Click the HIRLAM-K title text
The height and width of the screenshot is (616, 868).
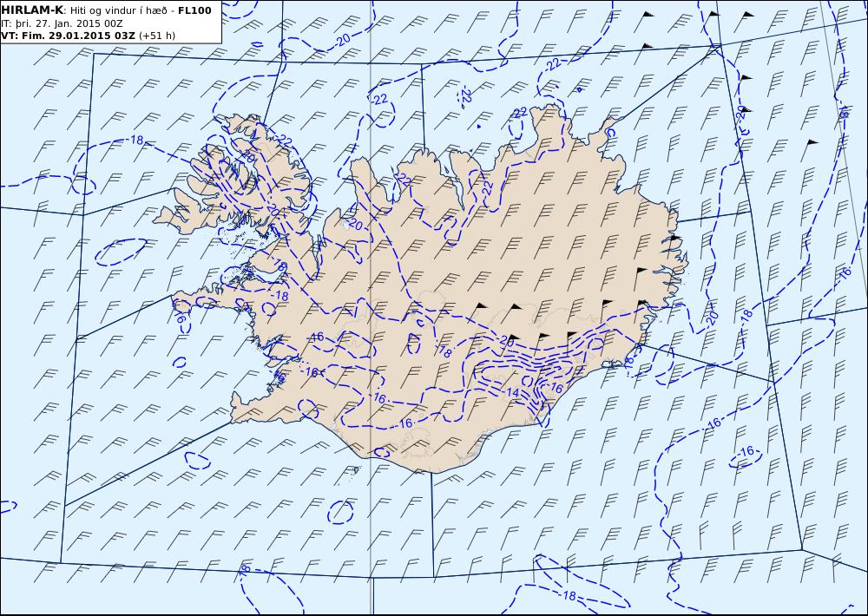click(x=33, y=10)
